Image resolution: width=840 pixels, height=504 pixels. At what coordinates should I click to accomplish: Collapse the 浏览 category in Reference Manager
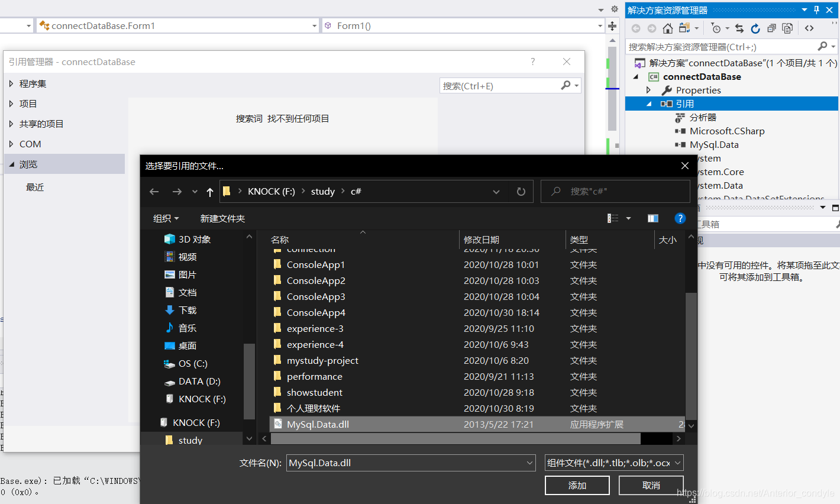pyautogui.click(x=11, y=164)
